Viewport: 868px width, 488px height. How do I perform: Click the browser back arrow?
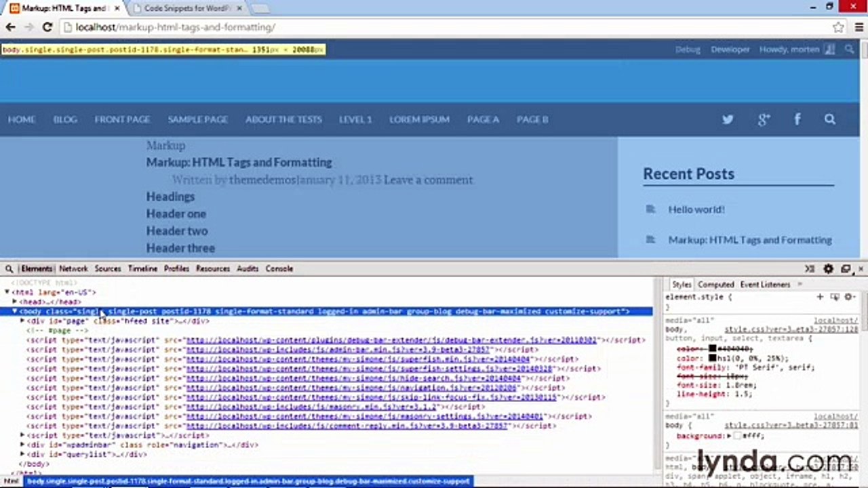10,27
